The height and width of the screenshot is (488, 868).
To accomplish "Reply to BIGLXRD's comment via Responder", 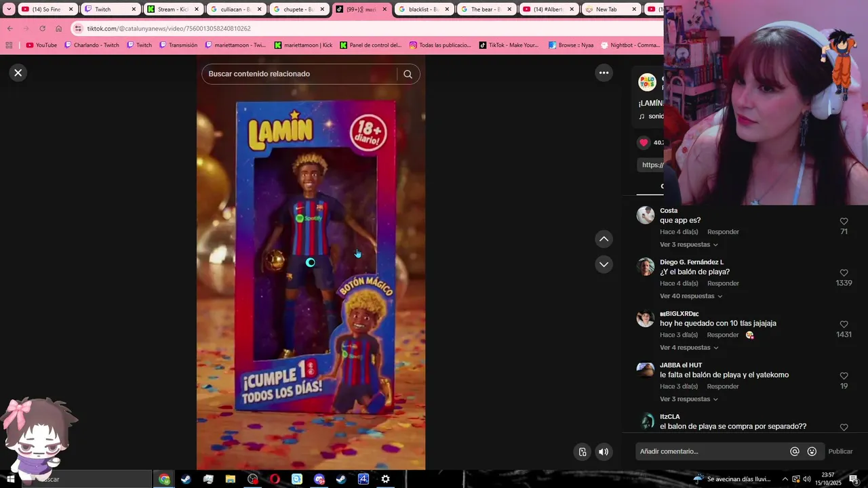I will coord(723,335).
